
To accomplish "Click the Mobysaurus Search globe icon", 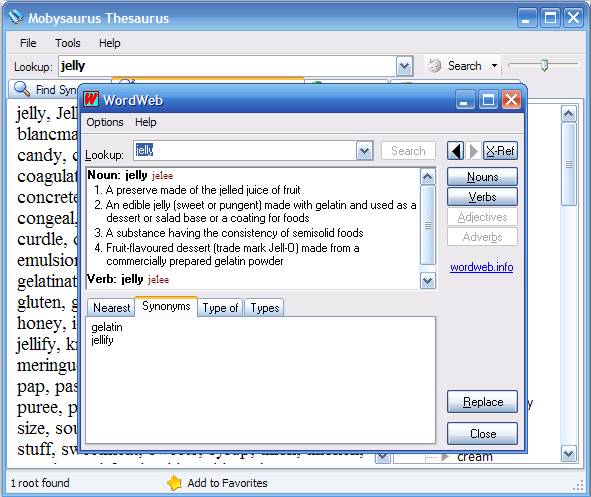I will click(434, 66).
